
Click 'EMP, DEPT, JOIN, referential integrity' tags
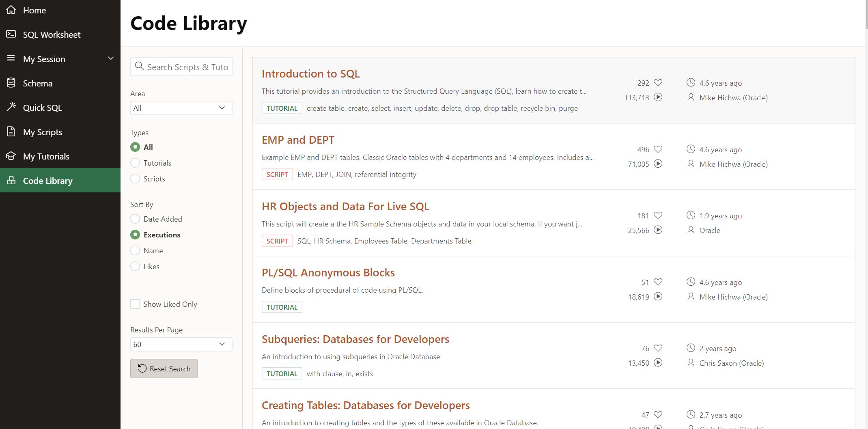pos(357,175)
